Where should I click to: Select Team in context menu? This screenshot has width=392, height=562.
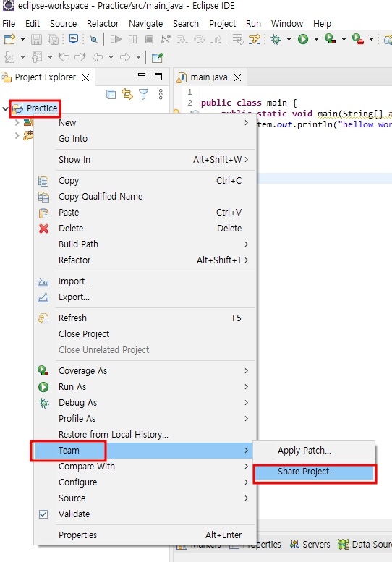click(x=142, y=451)
